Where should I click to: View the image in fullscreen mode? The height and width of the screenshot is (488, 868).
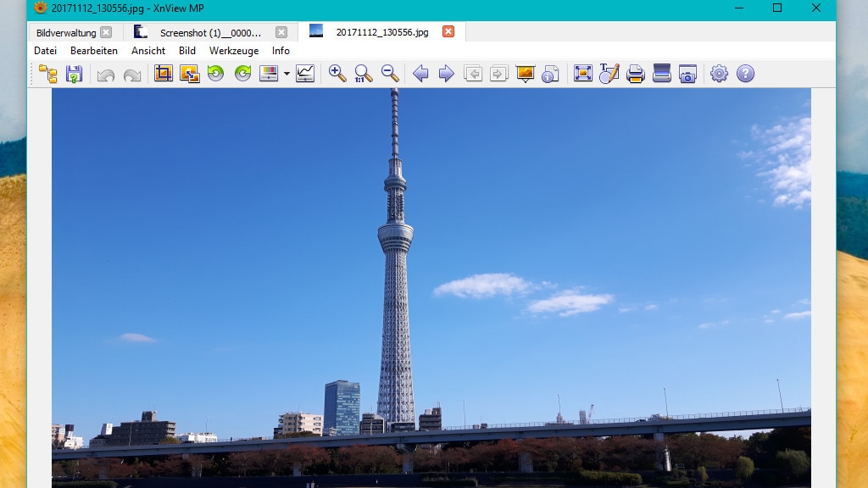click(x=582, y=74)
